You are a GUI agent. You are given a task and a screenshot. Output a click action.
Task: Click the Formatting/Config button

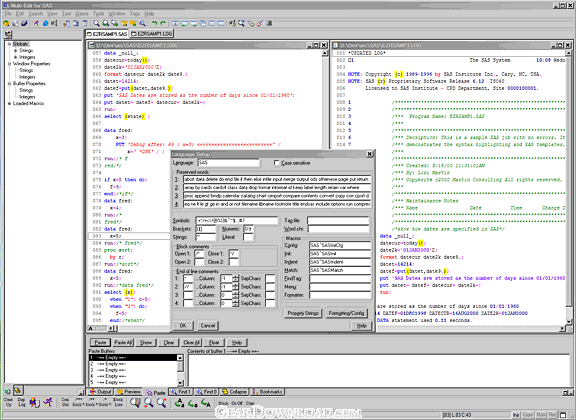(346, 313)
